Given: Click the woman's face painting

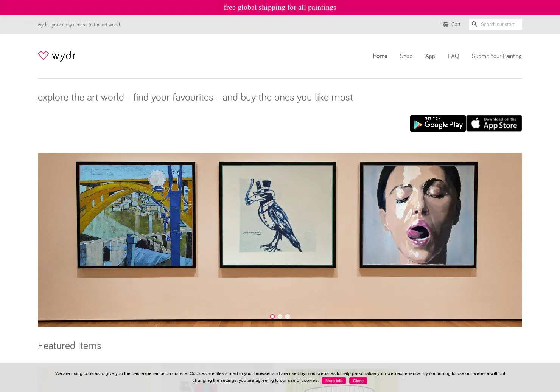Looking at the screenshot, I should click(x=418, y=215).
